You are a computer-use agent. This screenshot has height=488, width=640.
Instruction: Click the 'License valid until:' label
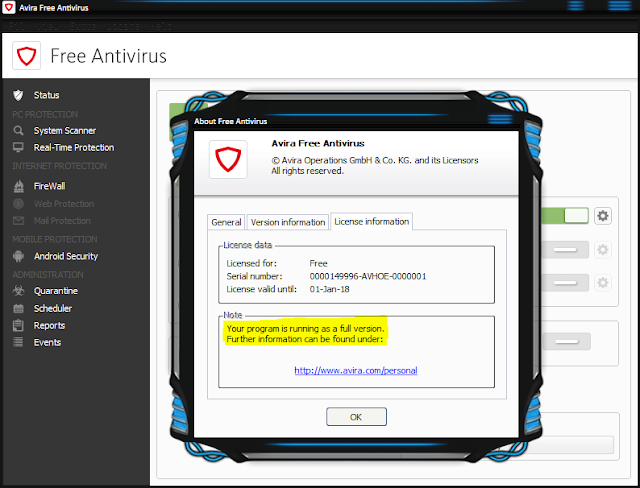262,289
